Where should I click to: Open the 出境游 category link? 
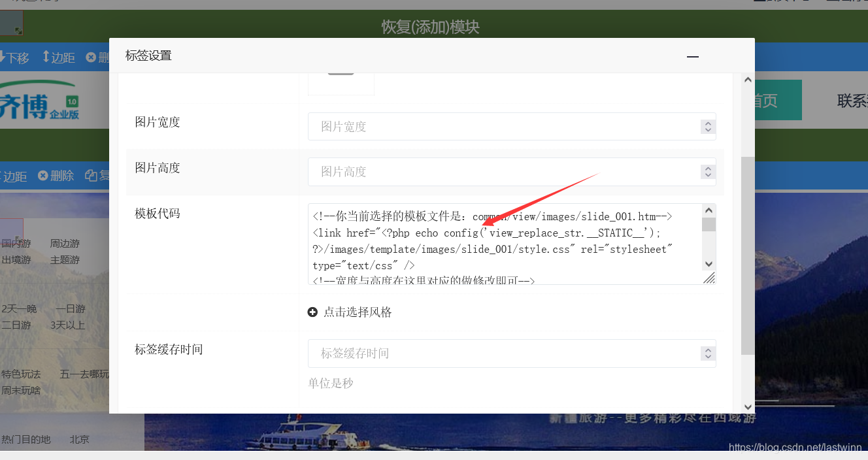16,260
